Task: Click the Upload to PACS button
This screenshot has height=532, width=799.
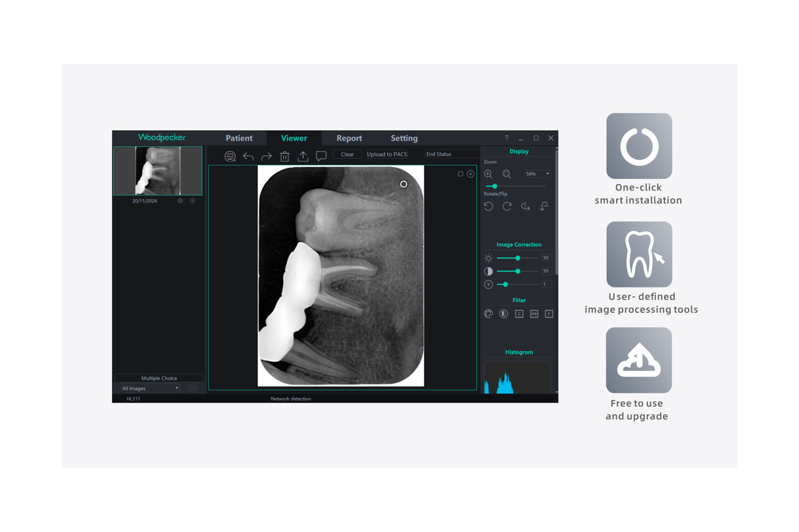Action: [387, 155]
